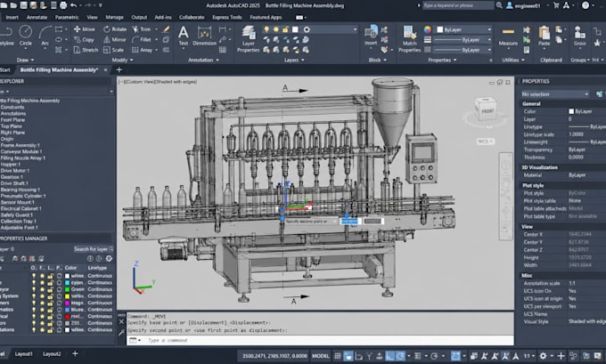Screen dimensions: 606x364
Task: Click the Text annotation tool
Action: click(184, 36)
